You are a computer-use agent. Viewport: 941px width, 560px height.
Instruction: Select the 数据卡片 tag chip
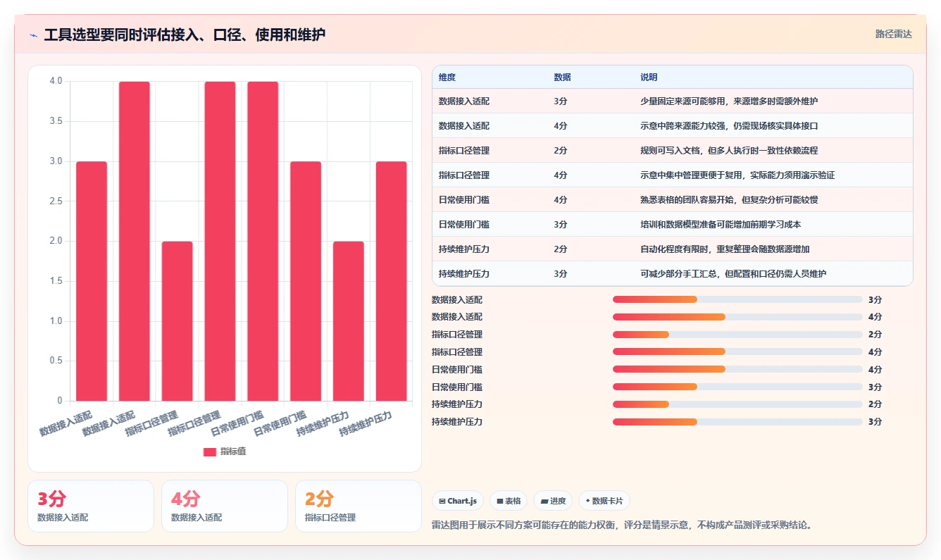604,501
